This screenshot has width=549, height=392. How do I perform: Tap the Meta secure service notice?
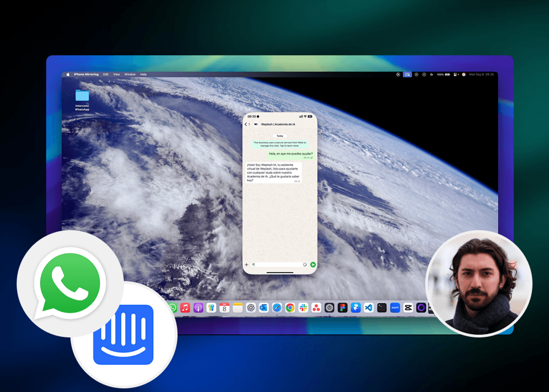[x=280, y=144]
